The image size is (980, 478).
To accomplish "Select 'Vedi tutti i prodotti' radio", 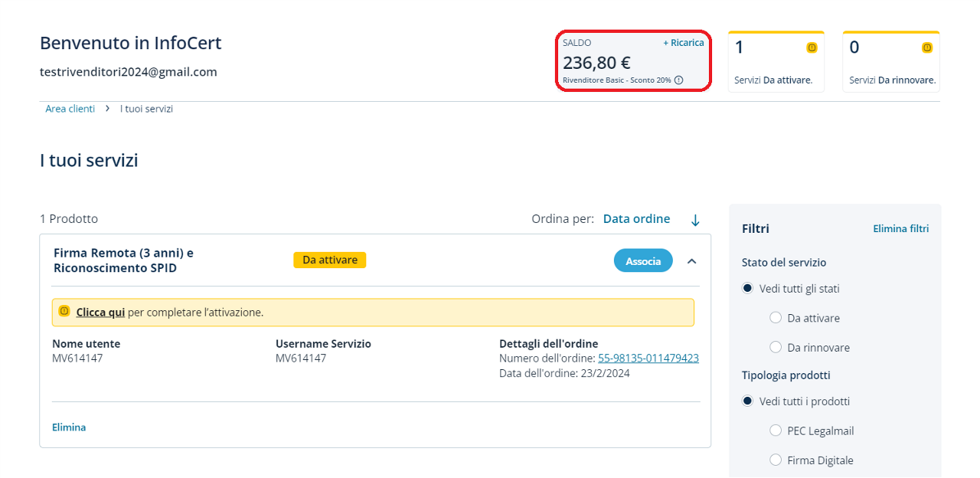I will [747, 401].
